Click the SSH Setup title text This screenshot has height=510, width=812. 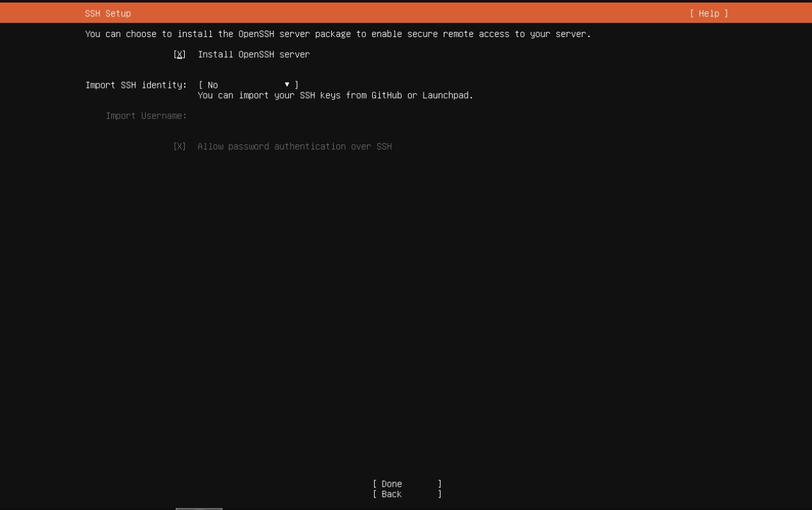pyautogui.click(x=108, y=14)
